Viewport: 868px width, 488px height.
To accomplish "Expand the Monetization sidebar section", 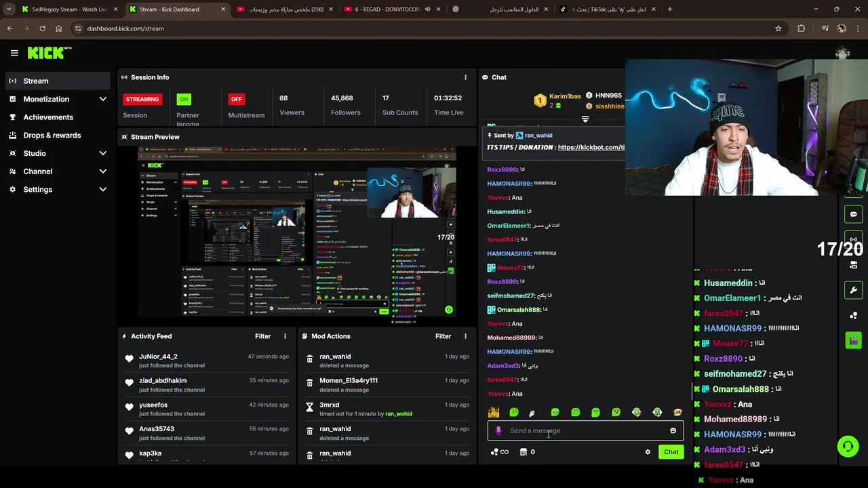I will (x=103, y=99).
